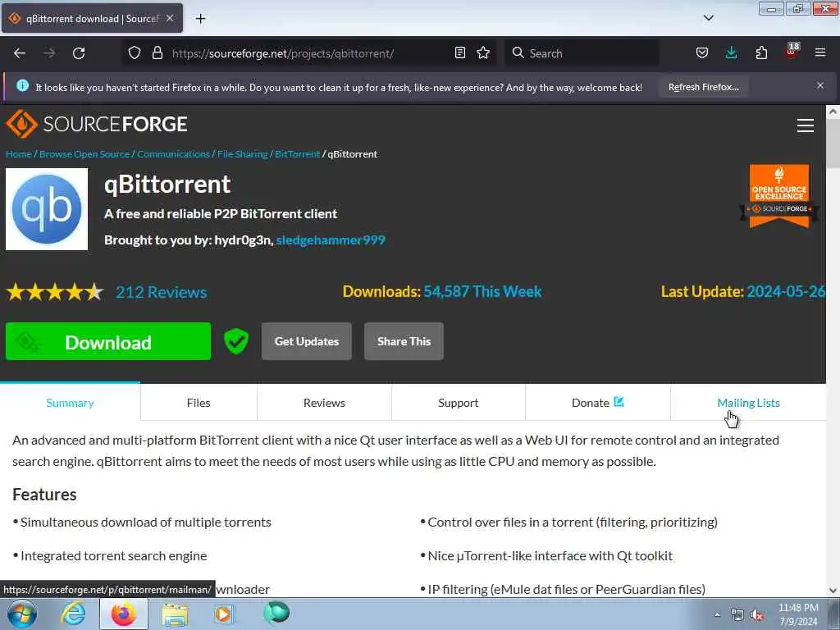This screenshot has width=840, height=630.
Task: Click the green verified shield checkmark
Action: [x=236, y=341]
